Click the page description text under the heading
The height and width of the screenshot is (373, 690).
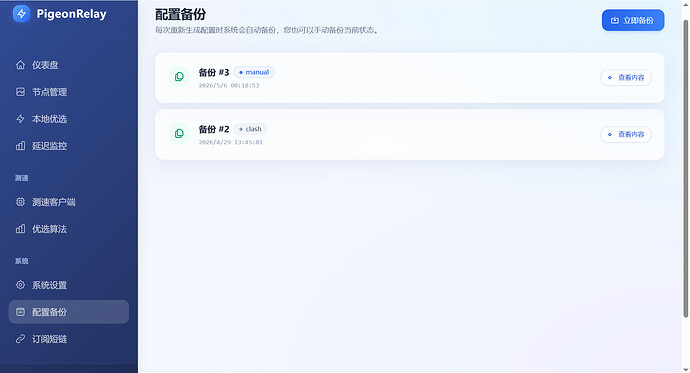[x=267, y=30]
